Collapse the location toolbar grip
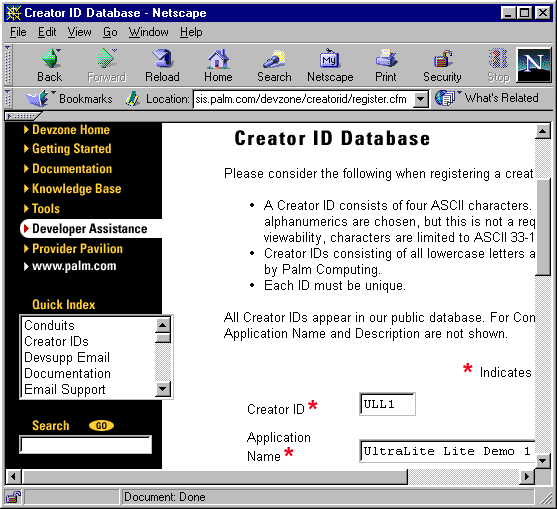The image size is (557, 509). point(8,98)
